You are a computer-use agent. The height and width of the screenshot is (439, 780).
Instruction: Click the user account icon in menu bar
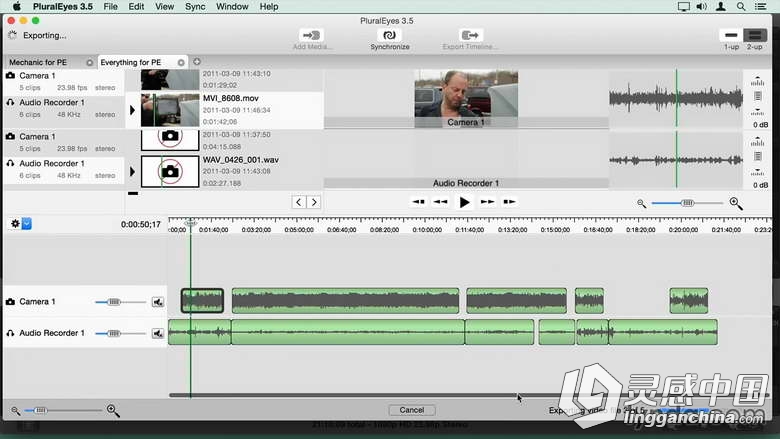pos(720,6)
